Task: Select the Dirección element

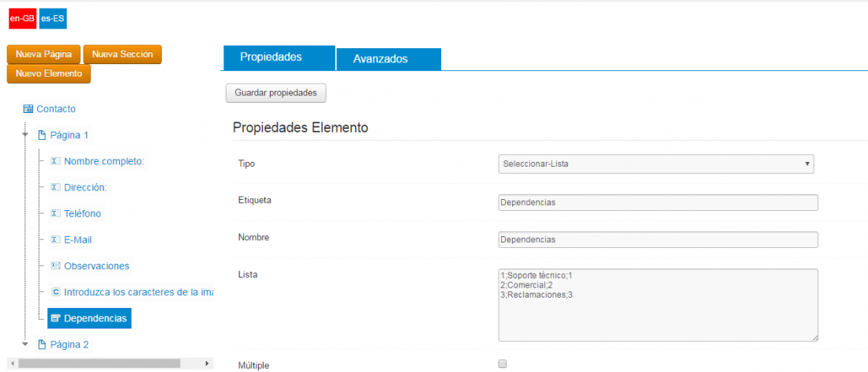Action: click(86, 187)
